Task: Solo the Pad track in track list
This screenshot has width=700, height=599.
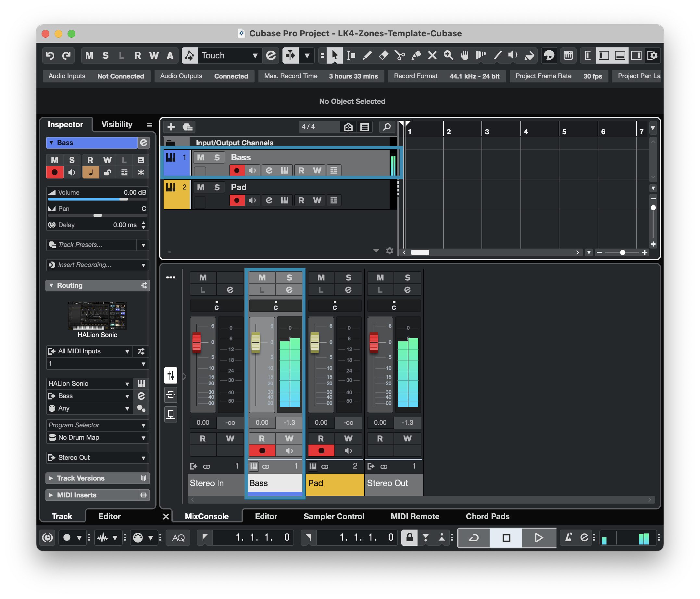Action: click(217, 188)
